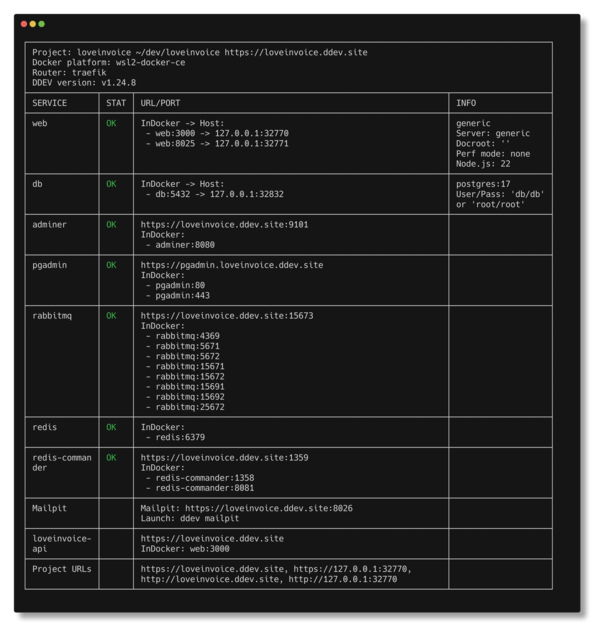Open the project URL https://loveinvoice.ddev.site in the header

click(x=296, y=52)
